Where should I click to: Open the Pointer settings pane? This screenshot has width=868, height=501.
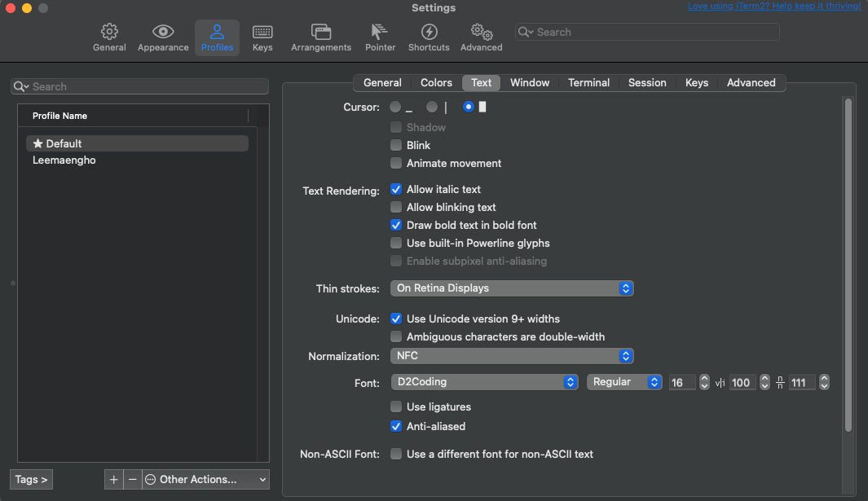pos(381,37)
